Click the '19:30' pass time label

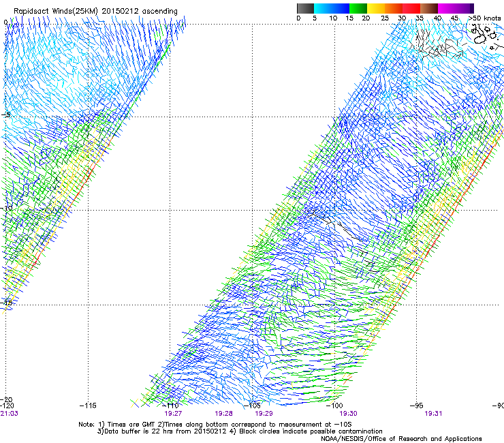point(348,414)
